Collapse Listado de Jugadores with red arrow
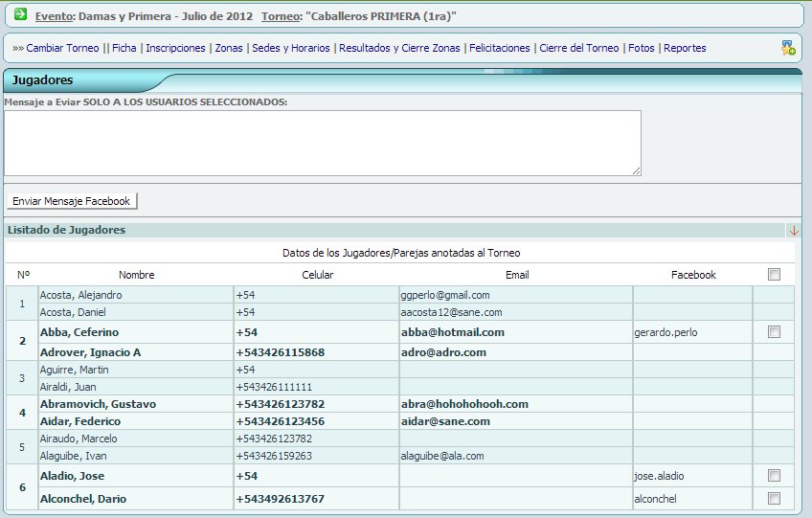812x518 pixels. (x=793, y=231)
